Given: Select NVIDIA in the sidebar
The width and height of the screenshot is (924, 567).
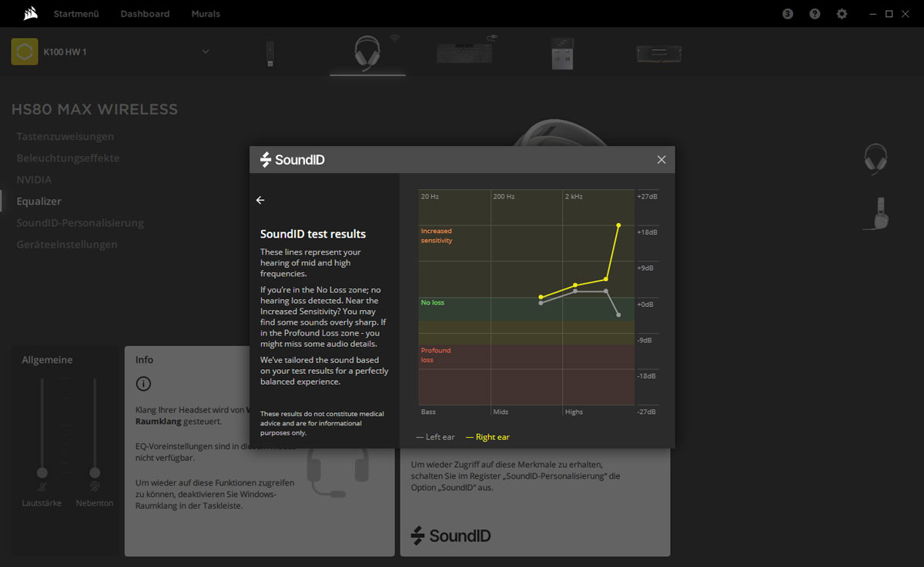Looking at the screenshot, I should click(35, 179).
